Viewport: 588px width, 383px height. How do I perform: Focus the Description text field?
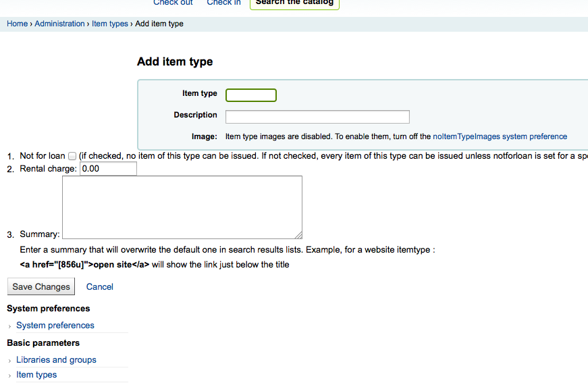[317, 116]
